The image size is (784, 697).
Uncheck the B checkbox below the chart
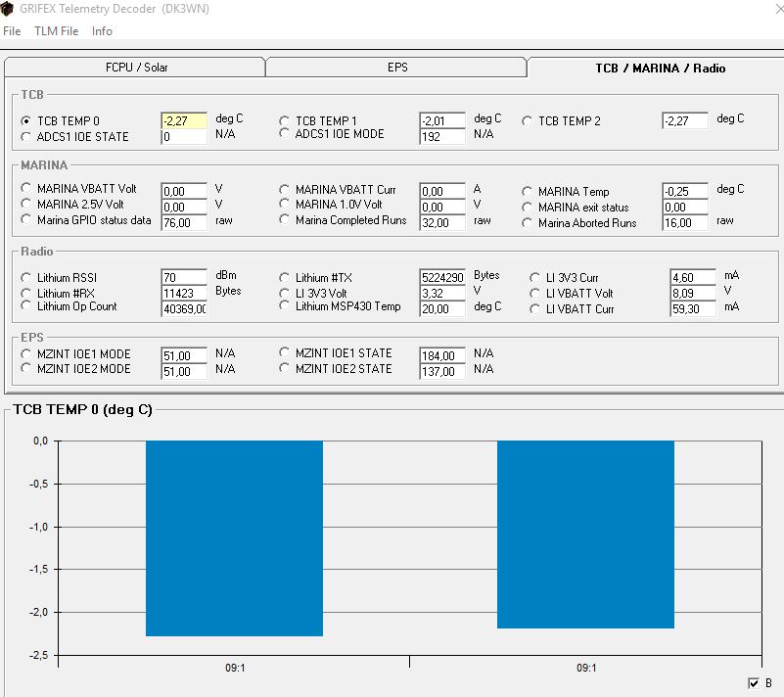coord(754,683)
